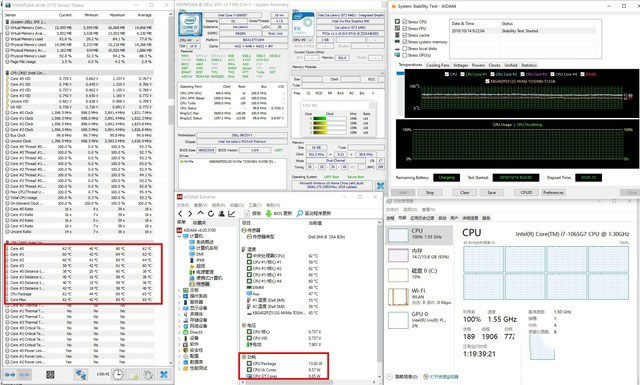Expand the 网络设备 tree node

click(180, 326)
